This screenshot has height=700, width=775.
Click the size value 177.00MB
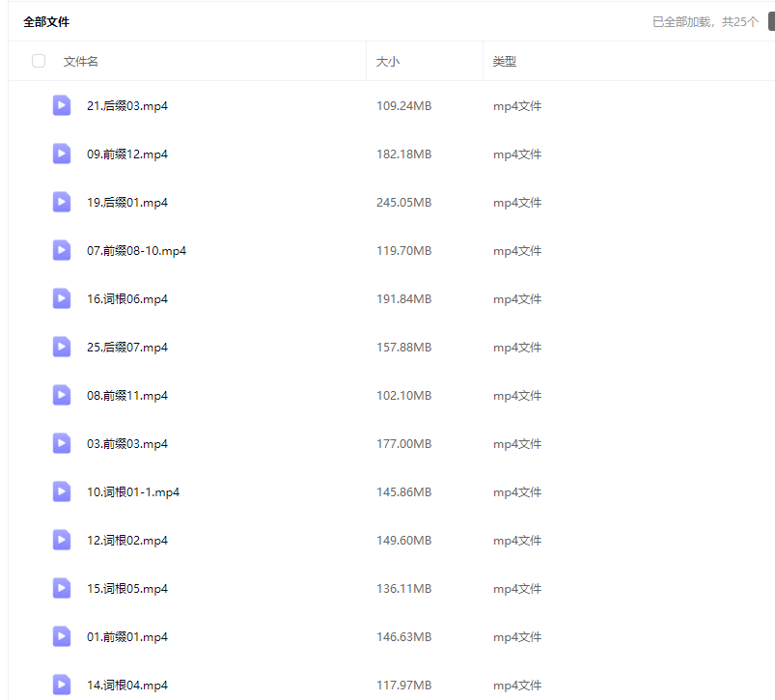(403, 444)
